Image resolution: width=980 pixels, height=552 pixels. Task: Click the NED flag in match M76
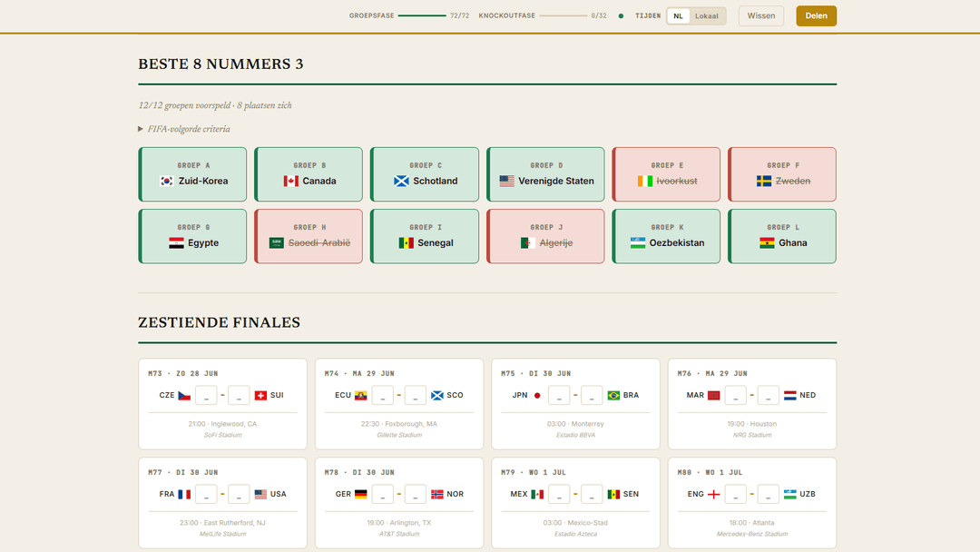[x=790, y=396]
